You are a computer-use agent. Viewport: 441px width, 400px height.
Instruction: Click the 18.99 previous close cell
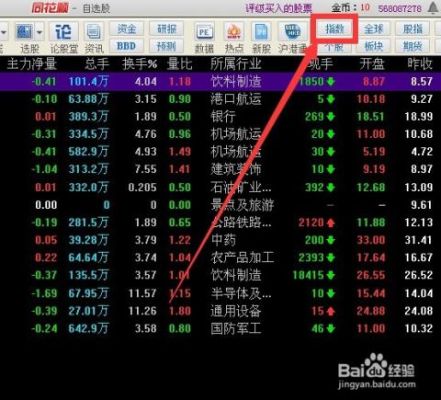[419, 116]
